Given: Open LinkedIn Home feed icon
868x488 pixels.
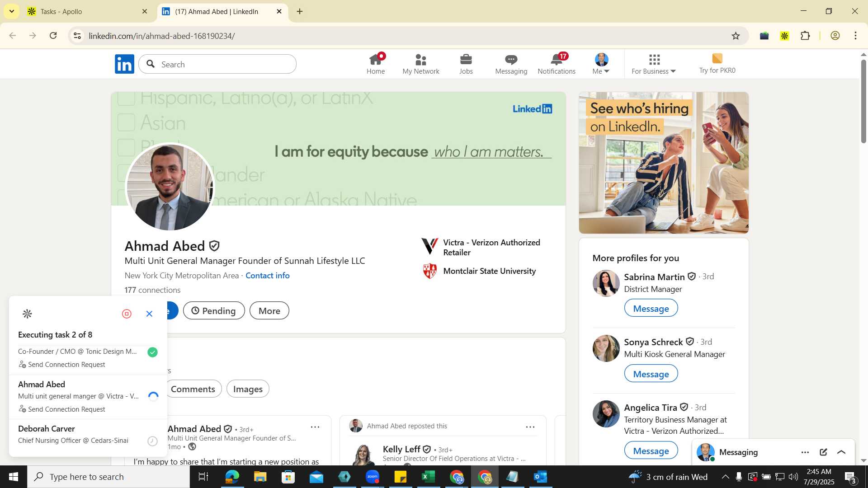Looking at the screenshot, I should coord(376,64).
